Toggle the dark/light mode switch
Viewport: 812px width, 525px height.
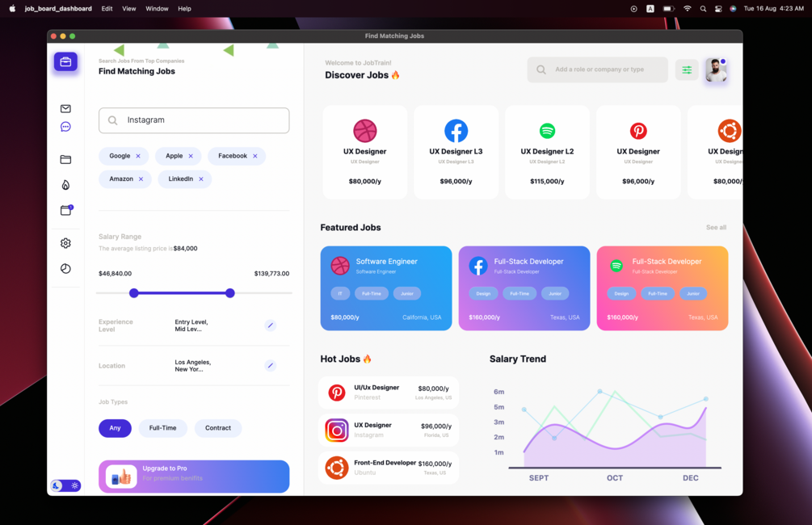[x=65, y=485]
